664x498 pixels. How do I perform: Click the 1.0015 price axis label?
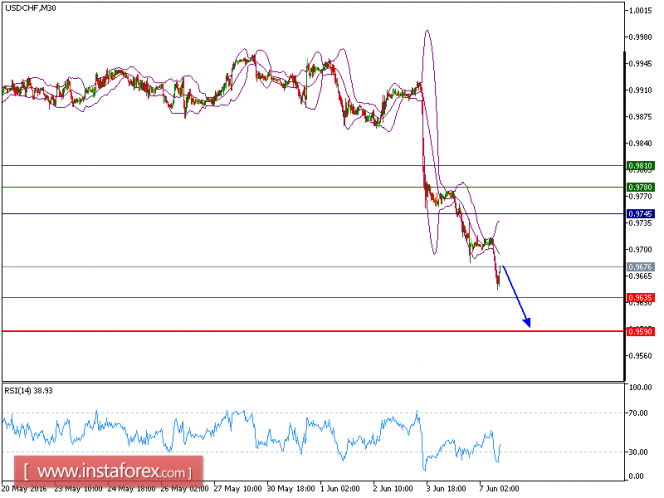click(x=641, y=11)
